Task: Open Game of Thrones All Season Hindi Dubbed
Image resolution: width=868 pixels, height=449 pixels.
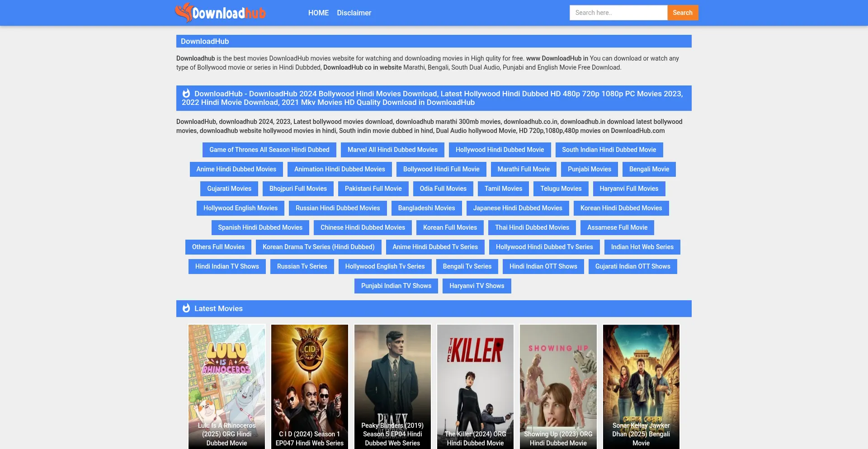Action: pos(269,150)
